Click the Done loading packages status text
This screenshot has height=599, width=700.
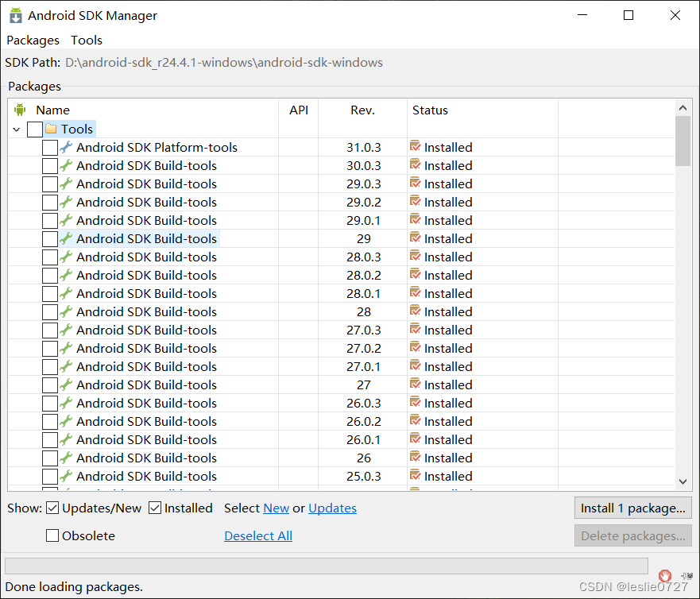pyautogui.click(x=74, y=586)
